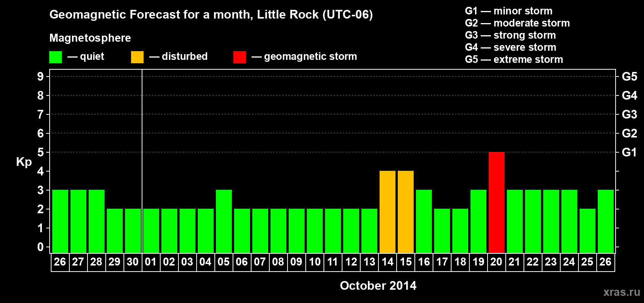Click the "G5 — extreme storm" legend line
The image size is (644, 303).
pos(514,59)
